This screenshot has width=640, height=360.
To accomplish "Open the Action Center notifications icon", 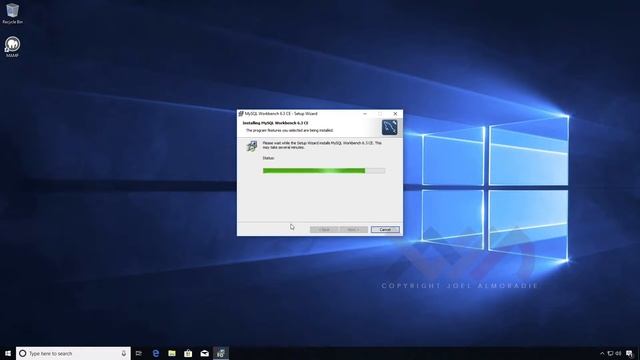I will click(x=629, y=353).
